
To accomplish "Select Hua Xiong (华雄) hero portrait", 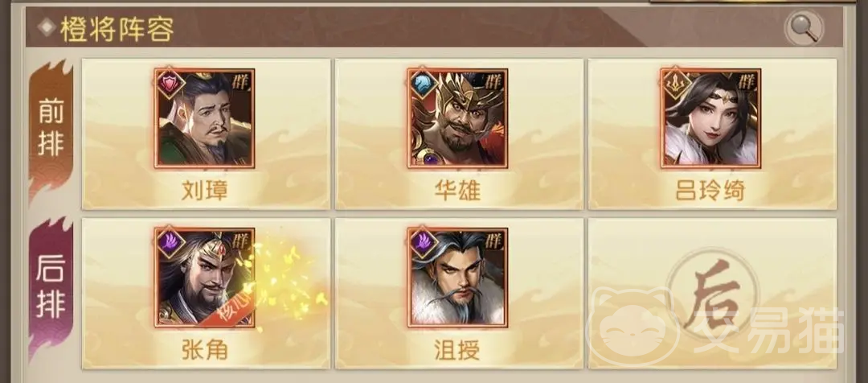I will click(457, 118).
